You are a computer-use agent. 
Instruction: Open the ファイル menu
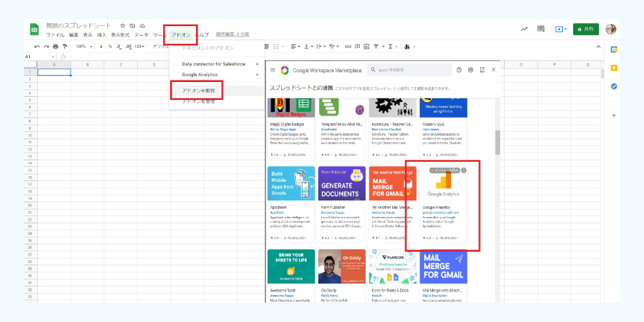pos(55,35)
